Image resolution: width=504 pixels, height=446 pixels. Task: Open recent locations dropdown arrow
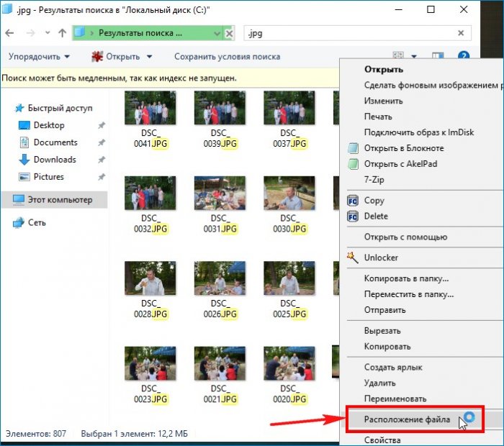tap(48, 33)
